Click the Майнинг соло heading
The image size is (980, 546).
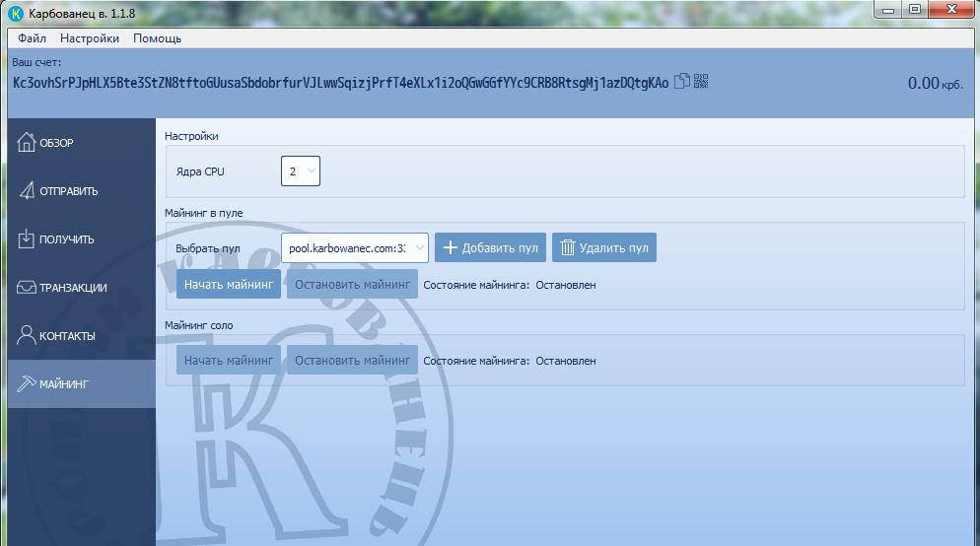point(199,325)
